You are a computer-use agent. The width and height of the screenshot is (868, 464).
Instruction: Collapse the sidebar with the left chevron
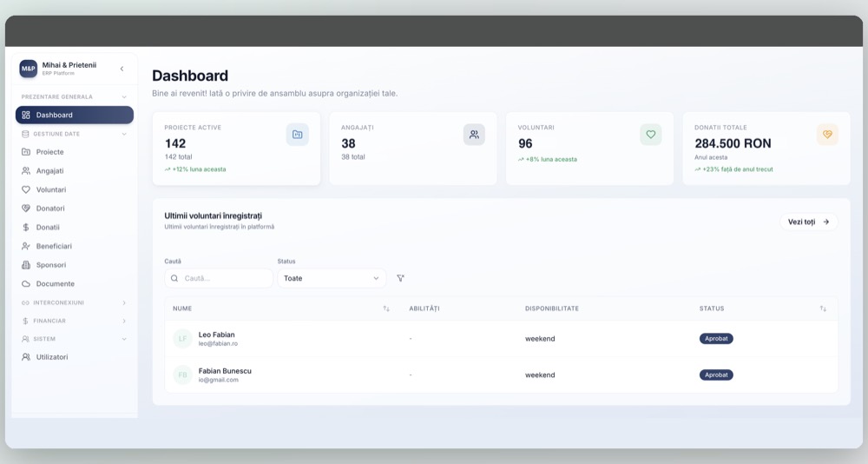coord(122,69)
